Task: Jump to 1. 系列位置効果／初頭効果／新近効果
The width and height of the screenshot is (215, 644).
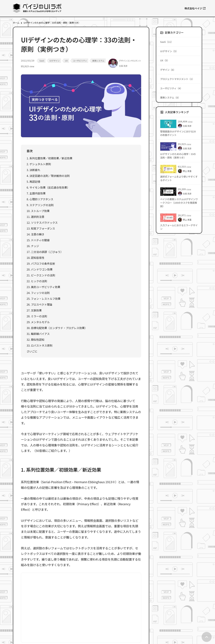Action: (50, 158)
